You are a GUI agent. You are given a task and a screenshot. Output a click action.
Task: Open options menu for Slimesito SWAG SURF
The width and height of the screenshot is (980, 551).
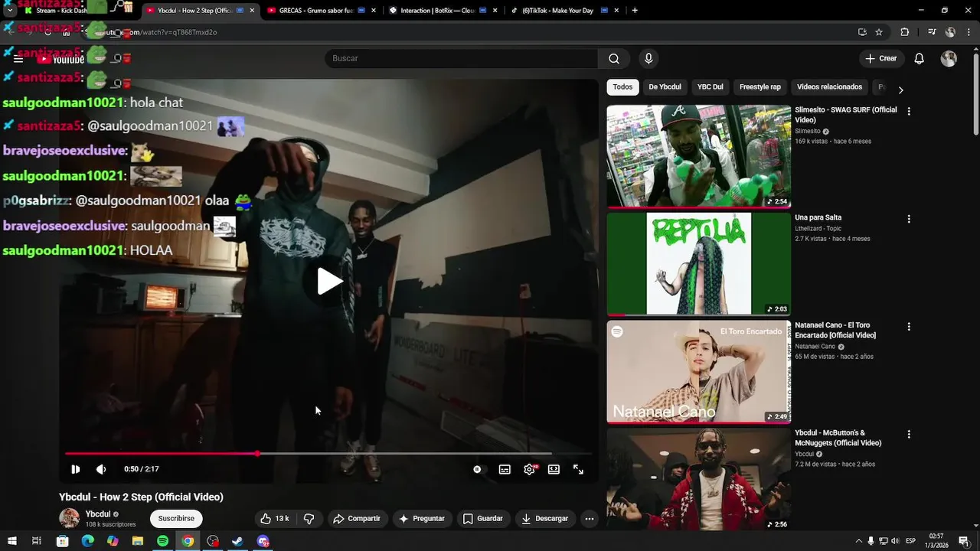[909, 111]
